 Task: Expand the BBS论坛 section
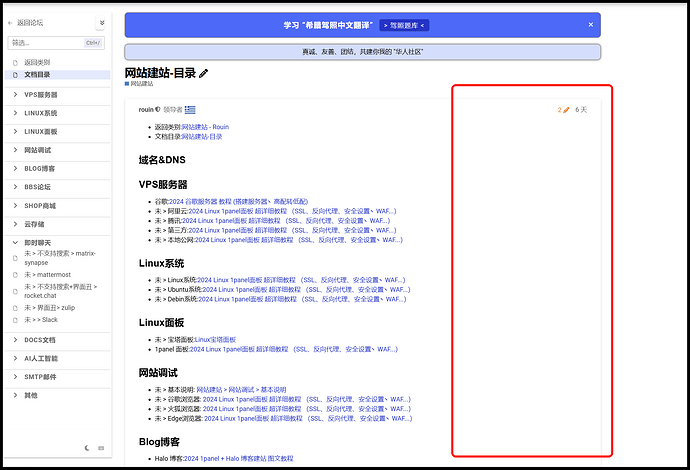37,187
